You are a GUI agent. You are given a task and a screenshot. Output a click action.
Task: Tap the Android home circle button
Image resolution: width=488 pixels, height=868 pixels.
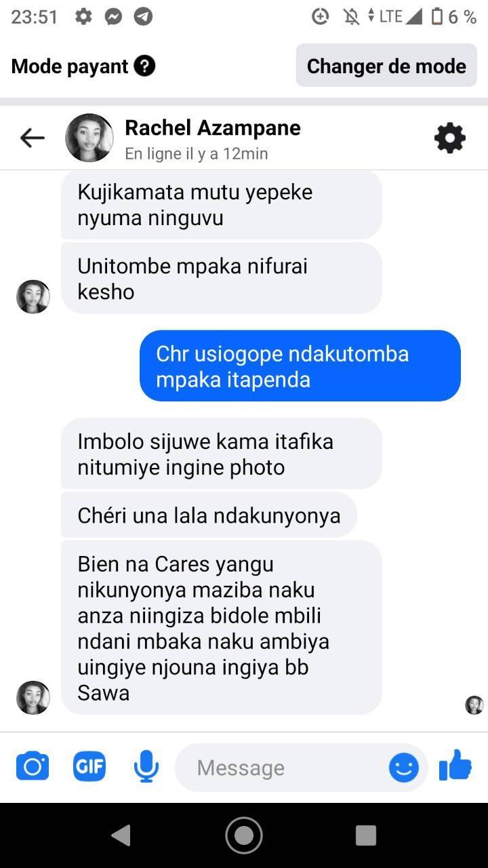pyautogui.click(x=244, y=835)
